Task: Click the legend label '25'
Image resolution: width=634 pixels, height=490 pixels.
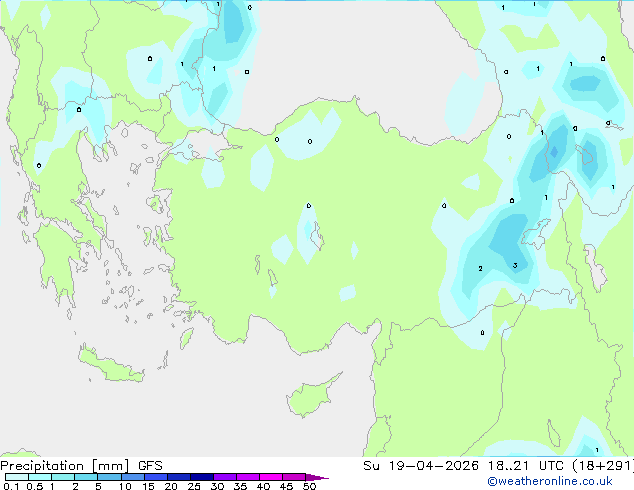Action: 194,486
